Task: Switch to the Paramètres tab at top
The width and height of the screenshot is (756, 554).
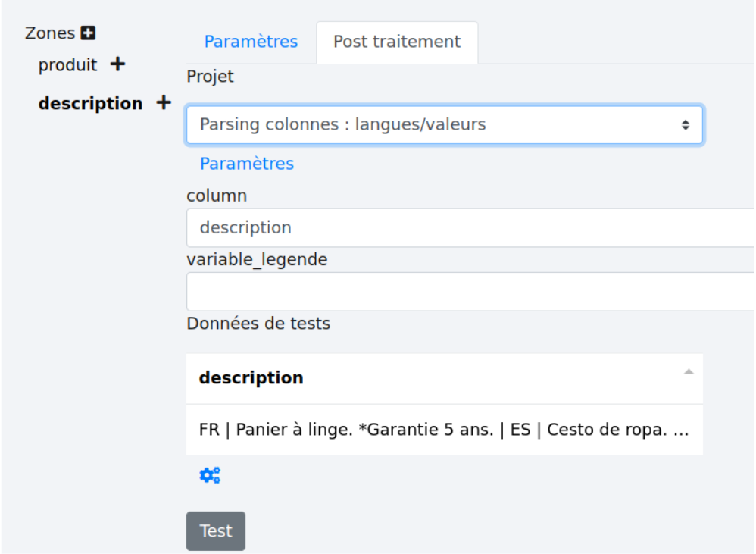Action: click(251, 42)
